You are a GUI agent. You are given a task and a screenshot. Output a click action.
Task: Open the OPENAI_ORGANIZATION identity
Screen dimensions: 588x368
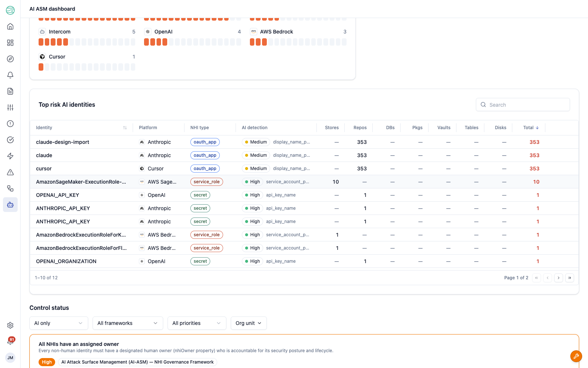(66, 261)
